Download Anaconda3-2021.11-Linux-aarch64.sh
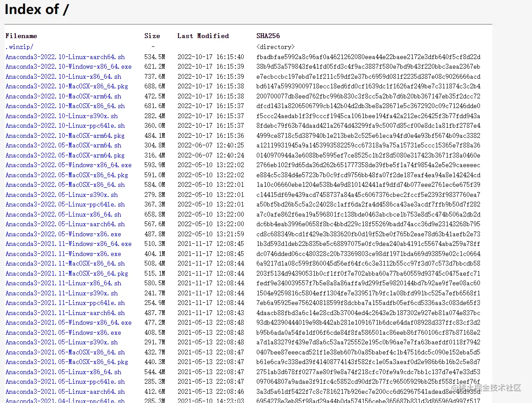The height and width of the screenshot is (403, 532). 65,313
